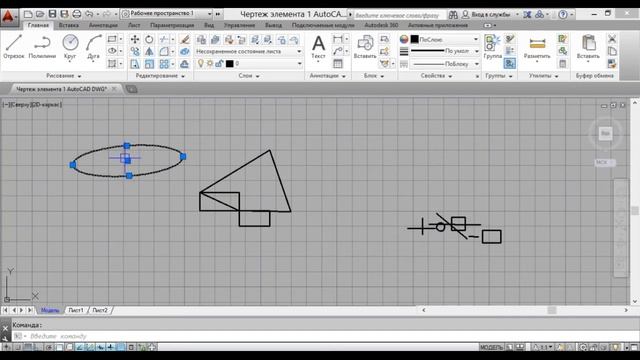Switch to the Управление ribbon tab
The height and width of the screenshot is (360, 640).
(240, 25)
